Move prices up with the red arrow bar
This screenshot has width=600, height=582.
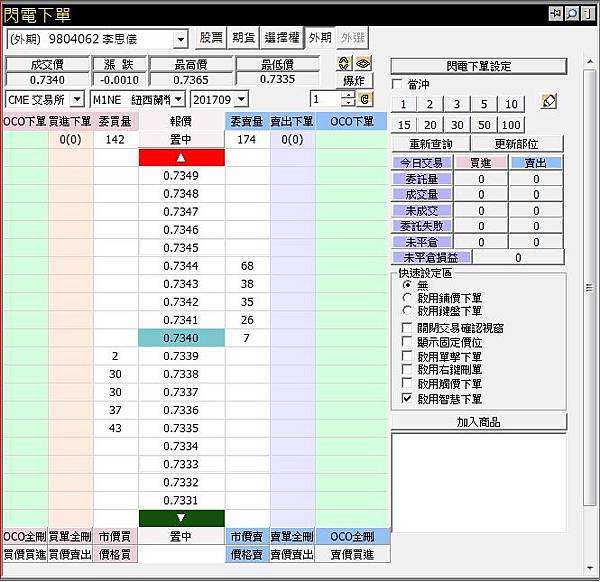click(181, 158)
